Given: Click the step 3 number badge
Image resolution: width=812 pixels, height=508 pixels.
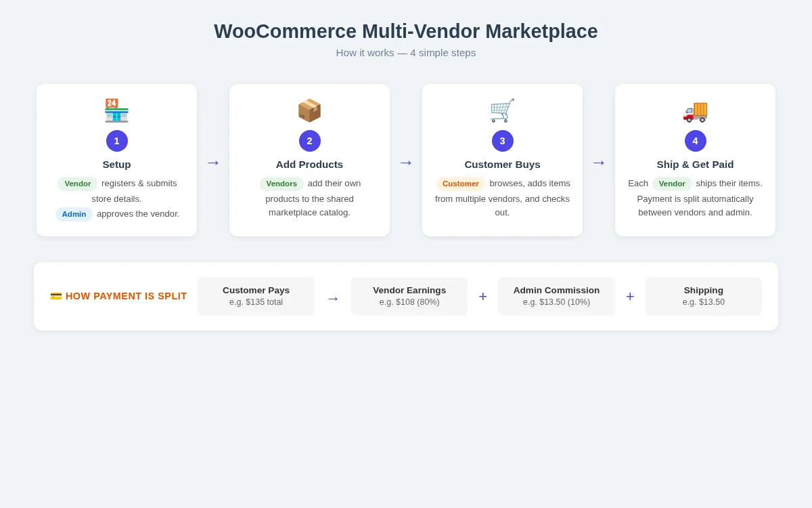Looking at the screenshot, I should pyautogui.click(x=503, y=141).
